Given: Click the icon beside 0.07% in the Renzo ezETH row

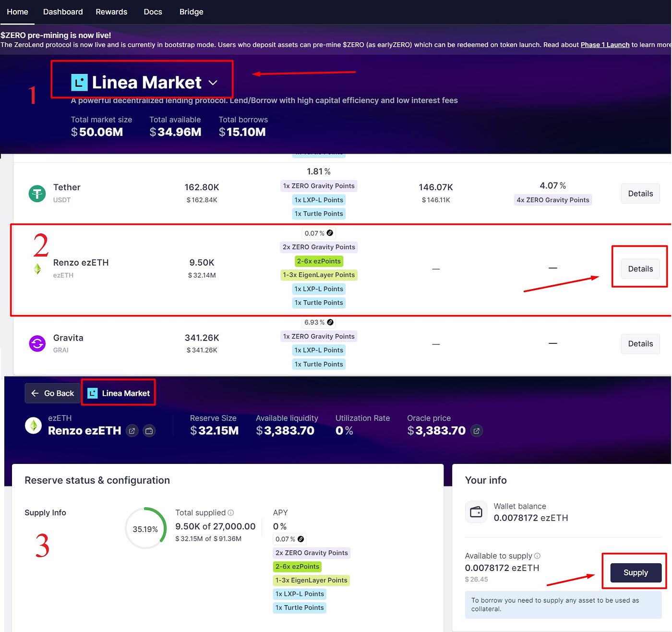Looking at the screenshot, I should tap(330, 233).
